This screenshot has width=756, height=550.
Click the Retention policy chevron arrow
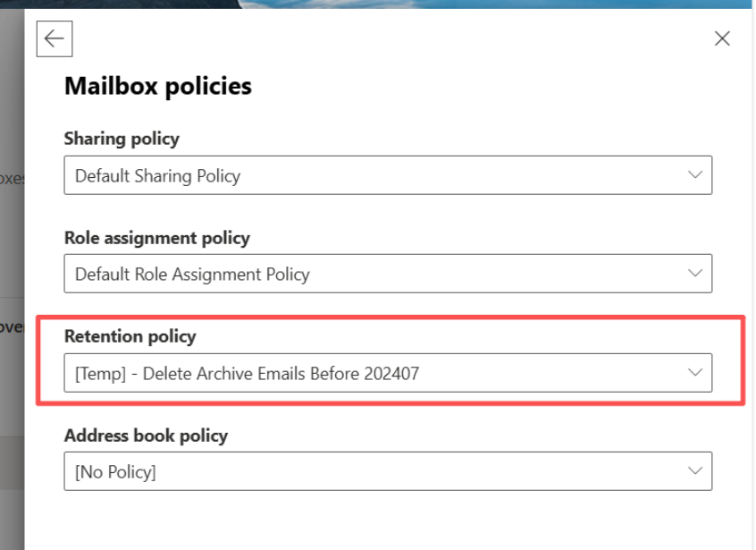pos(695,373)
